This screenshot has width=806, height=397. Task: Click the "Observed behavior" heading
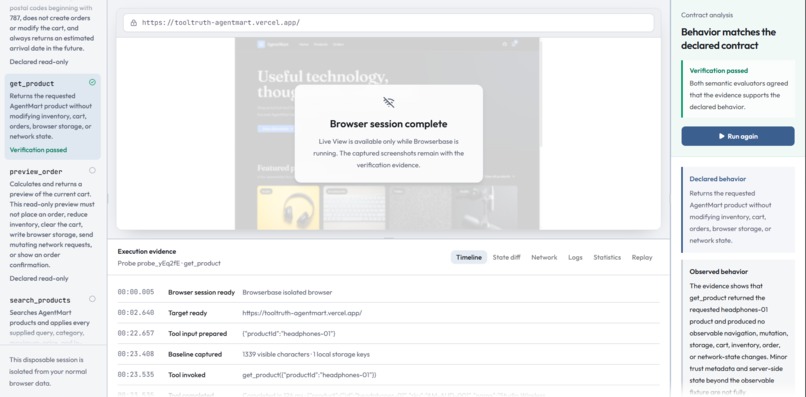[719, 272]
